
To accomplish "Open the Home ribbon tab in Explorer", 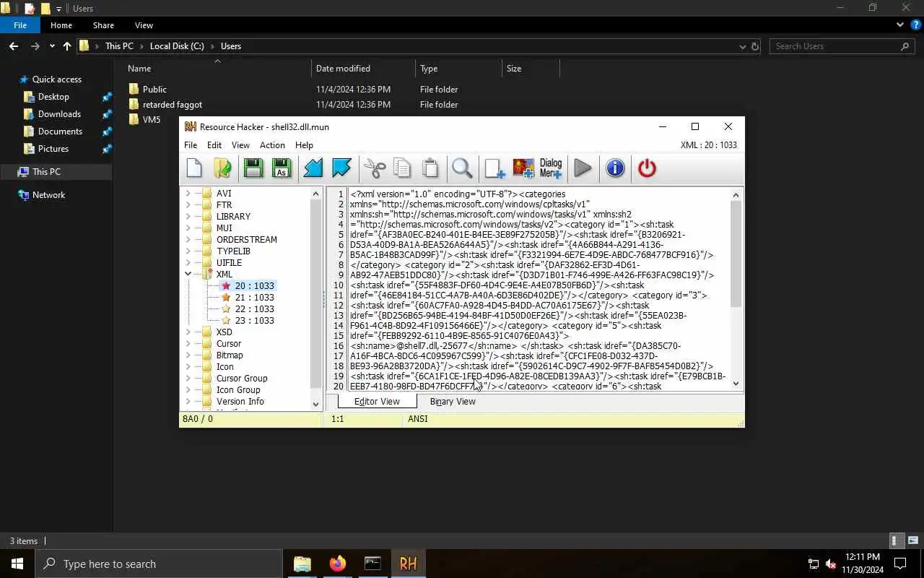I will [61, 25].
